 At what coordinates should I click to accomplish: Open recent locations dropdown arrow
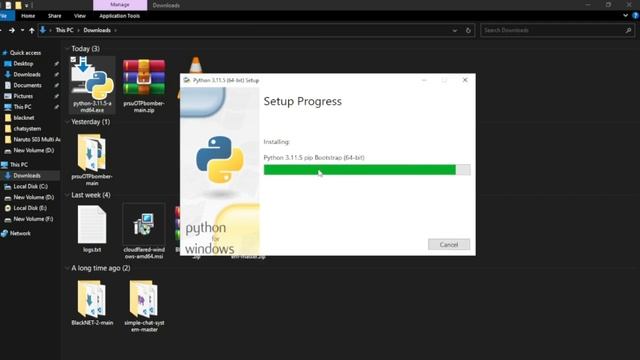pos(22,30)
